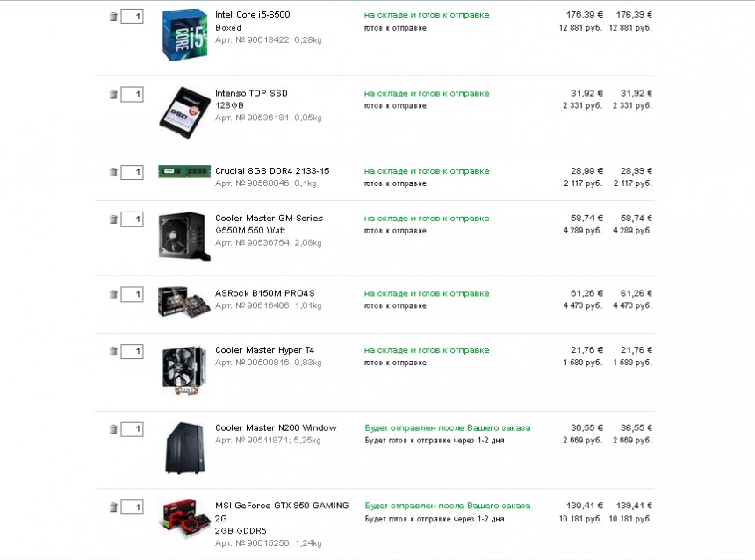Click the ASRock motherboard thumbnail

tap(184, 301)
